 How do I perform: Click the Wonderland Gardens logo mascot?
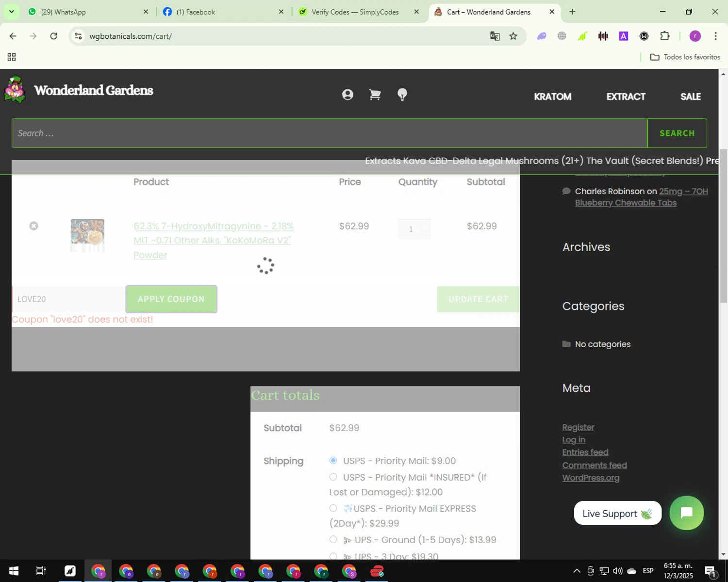point(15,90)
